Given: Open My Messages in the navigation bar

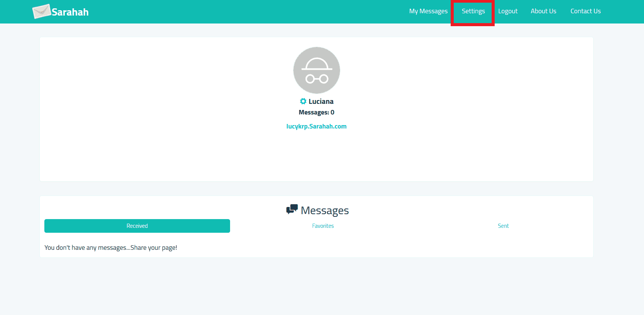Looking at the screenshot, I should click(x=428, y=11).
